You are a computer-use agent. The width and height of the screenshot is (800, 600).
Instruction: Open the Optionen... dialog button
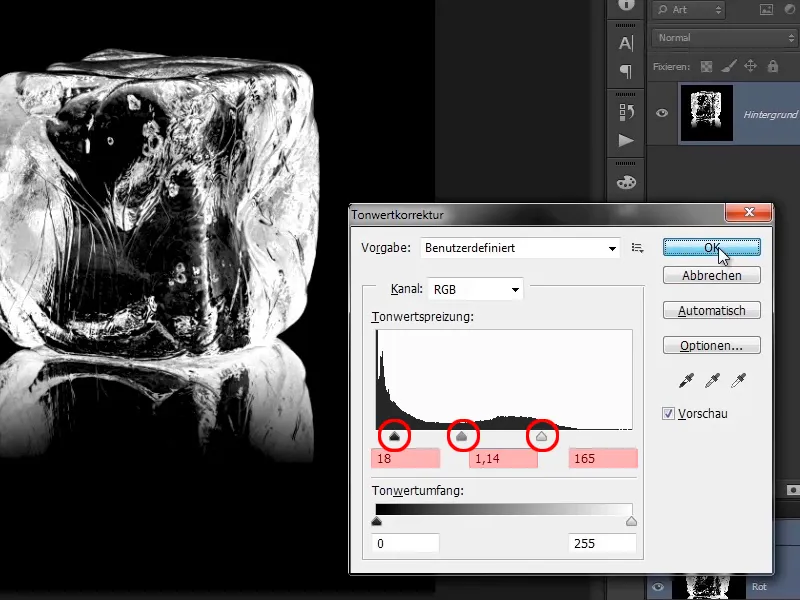point(712,345)
